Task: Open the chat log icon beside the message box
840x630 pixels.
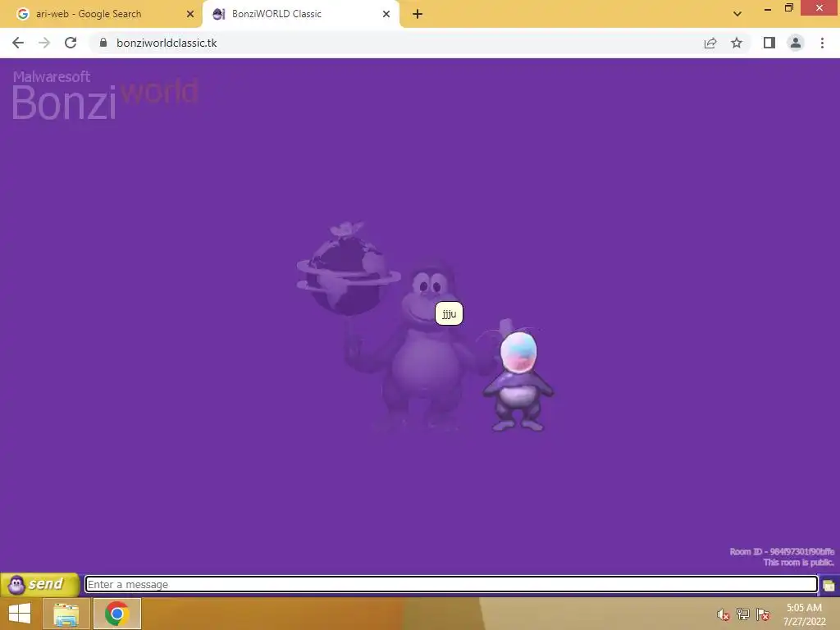Action: [x=829, y=585]
